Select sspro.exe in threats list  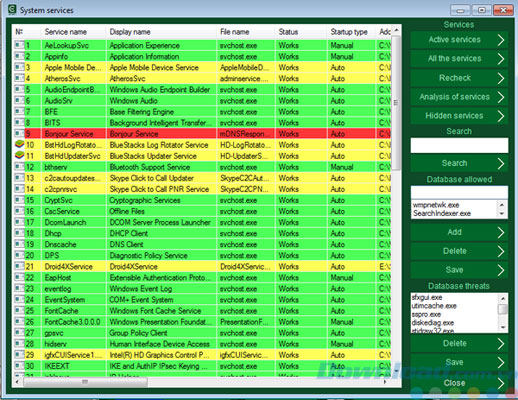(426, 314)
